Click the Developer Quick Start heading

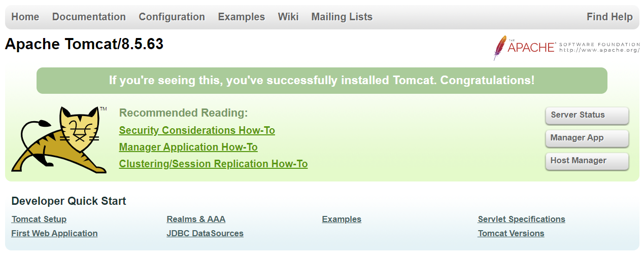(x=69, y=201)
